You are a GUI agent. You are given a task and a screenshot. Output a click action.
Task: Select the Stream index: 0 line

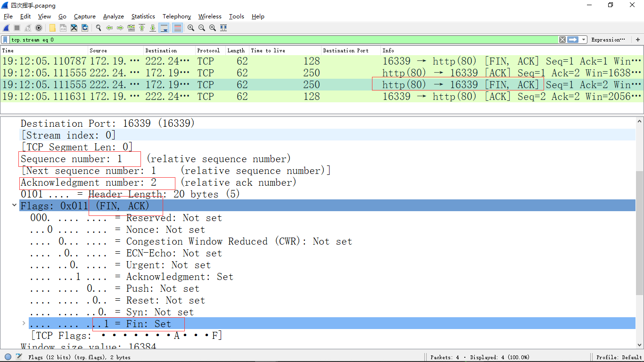(328, 135)
